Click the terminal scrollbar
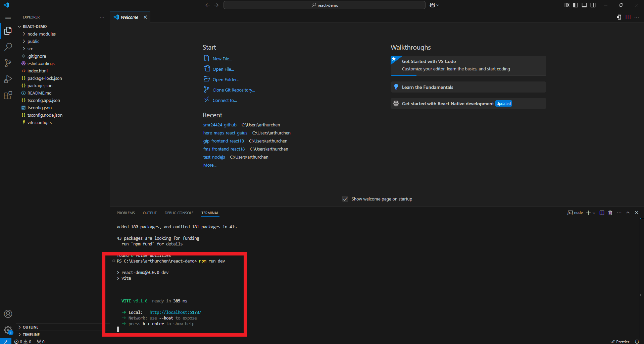The height and width of the screenshot is (344, 644). tap(641, 278)
